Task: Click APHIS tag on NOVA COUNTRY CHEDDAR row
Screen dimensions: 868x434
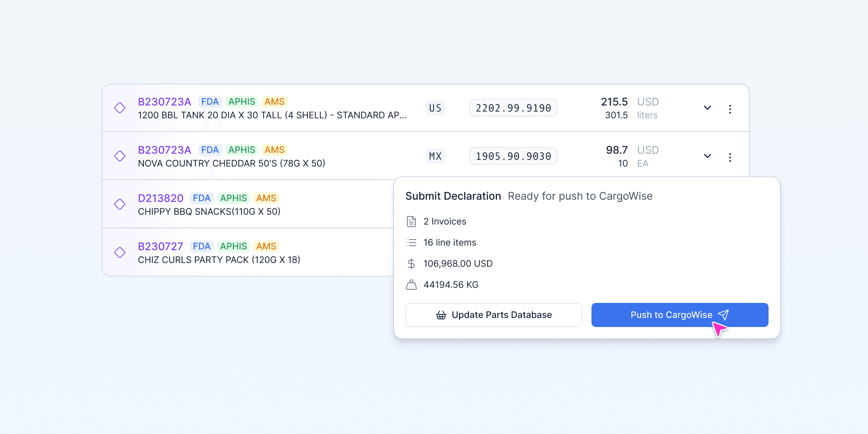Action: click(x=242, y=150)
